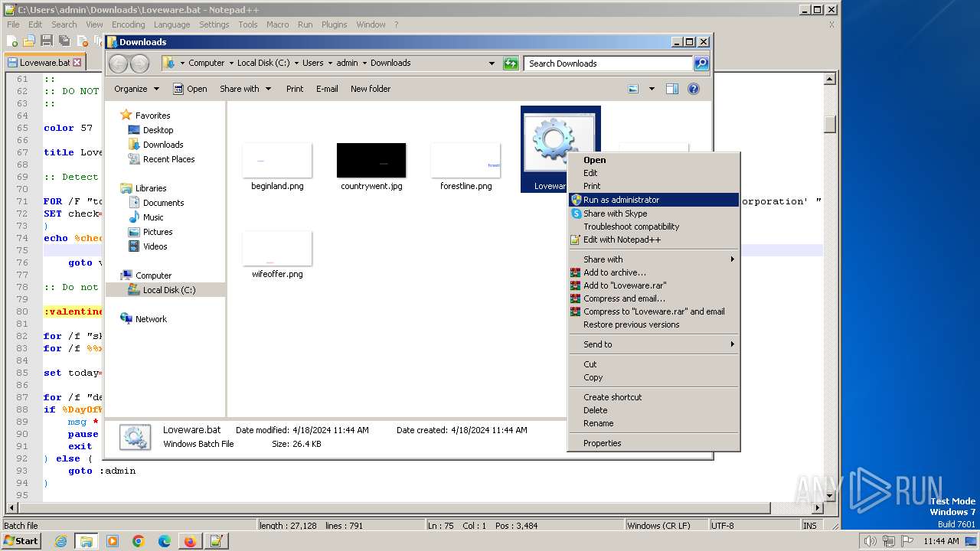
Task: Open address bar history dropdown arrow
Action: click(x=492, y=64)
